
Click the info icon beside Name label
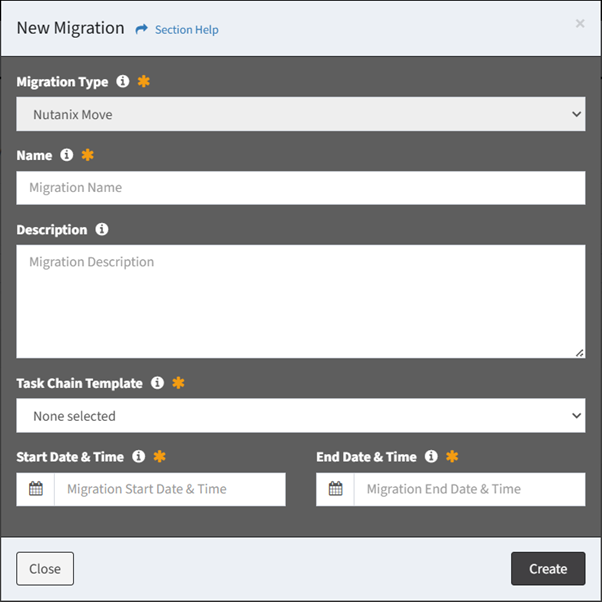tap(66, 155)
